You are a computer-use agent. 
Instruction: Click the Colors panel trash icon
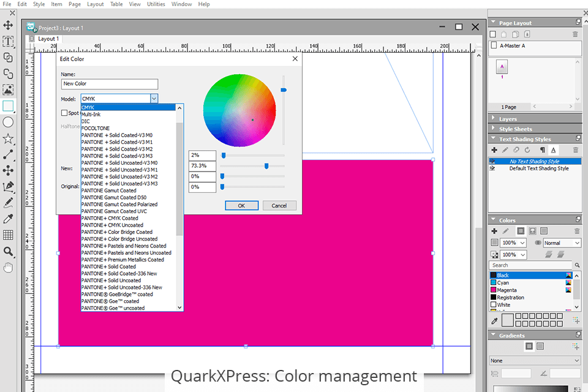tap(577, 231)
